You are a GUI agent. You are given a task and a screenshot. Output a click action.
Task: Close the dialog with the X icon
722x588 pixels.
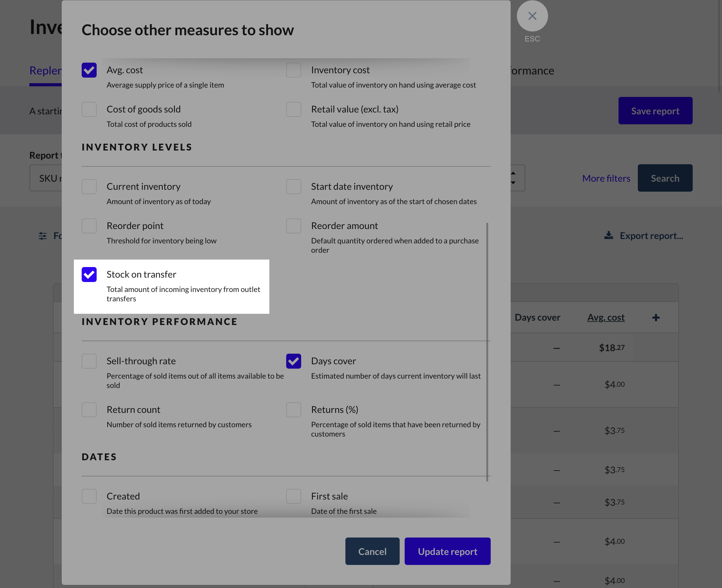point(532,16)
